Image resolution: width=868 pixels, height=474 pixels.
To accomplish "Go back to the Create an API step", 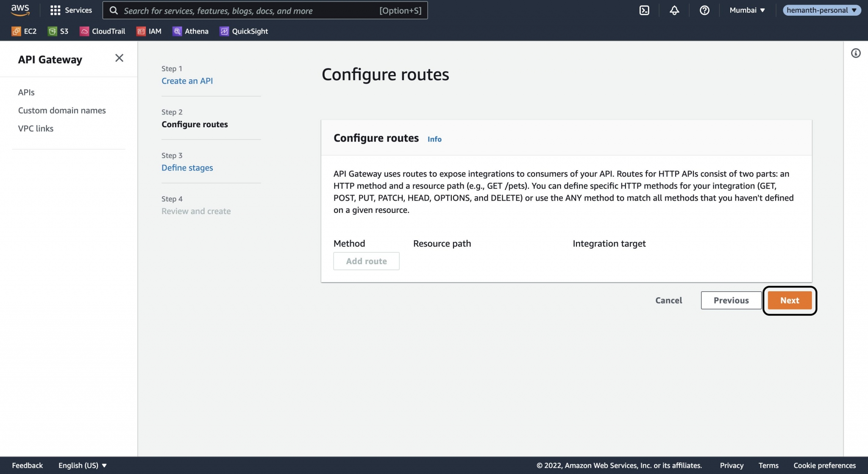I will [187, 81].
